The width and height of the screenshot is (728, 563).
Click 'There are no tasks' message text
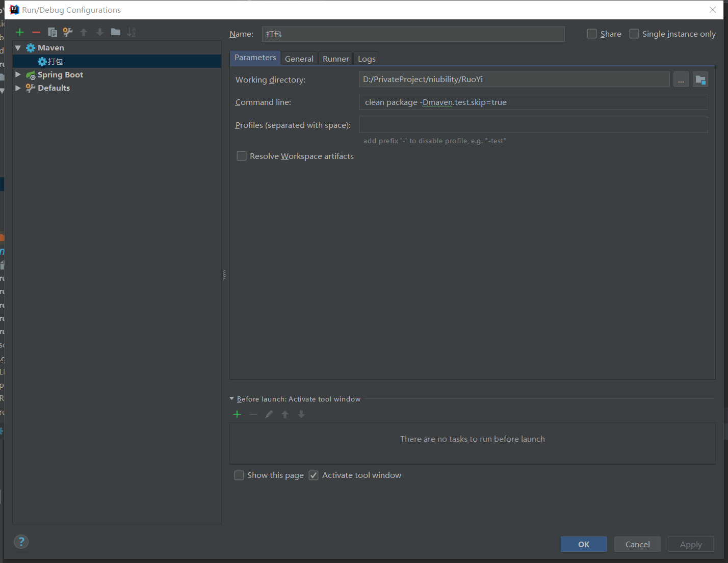473,439
